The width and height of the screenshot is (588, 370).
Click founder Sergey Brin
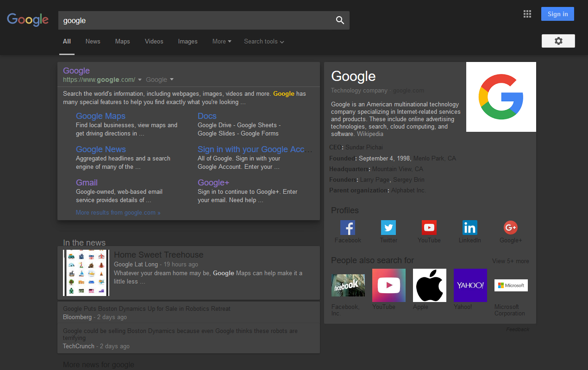pos(409,180)
